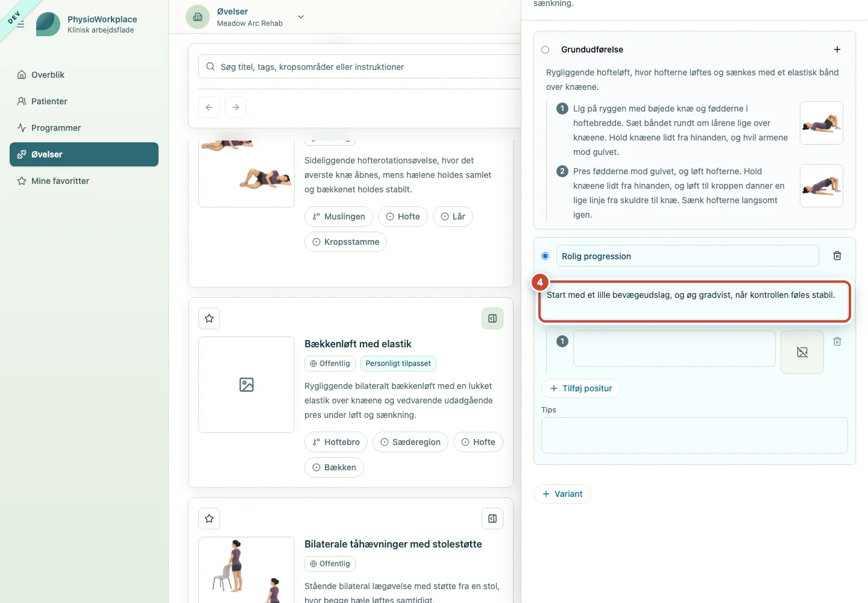The image size is (868, 603).
Task: Star the Bilaterale tåhævninger exercise
Action: [x=209, y=519]
